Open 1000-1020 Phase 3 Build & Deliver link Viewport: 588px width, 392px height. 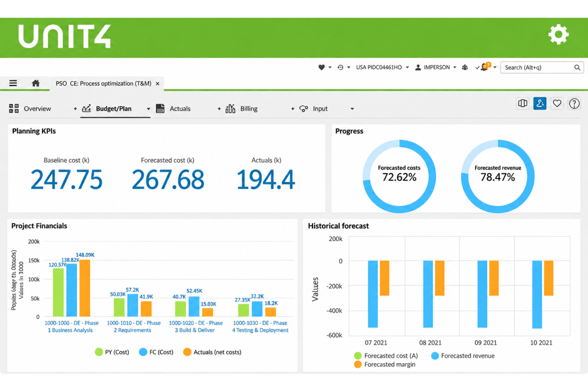click(x=195, y=326)
